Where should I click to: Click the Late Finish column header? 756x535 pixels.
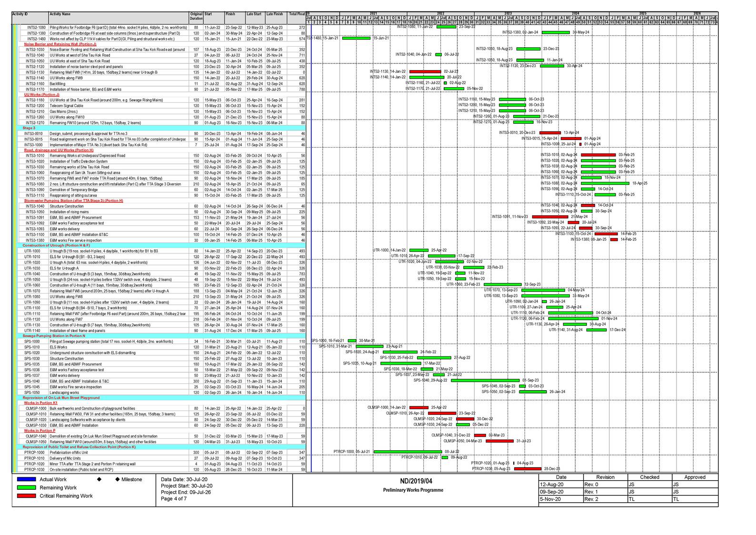[275, 14]
